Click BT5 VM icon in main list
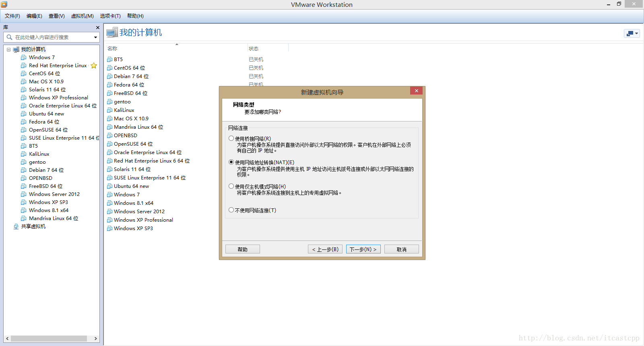The width and height of the screenshot is (644, 346). click(x=110, y=60)
